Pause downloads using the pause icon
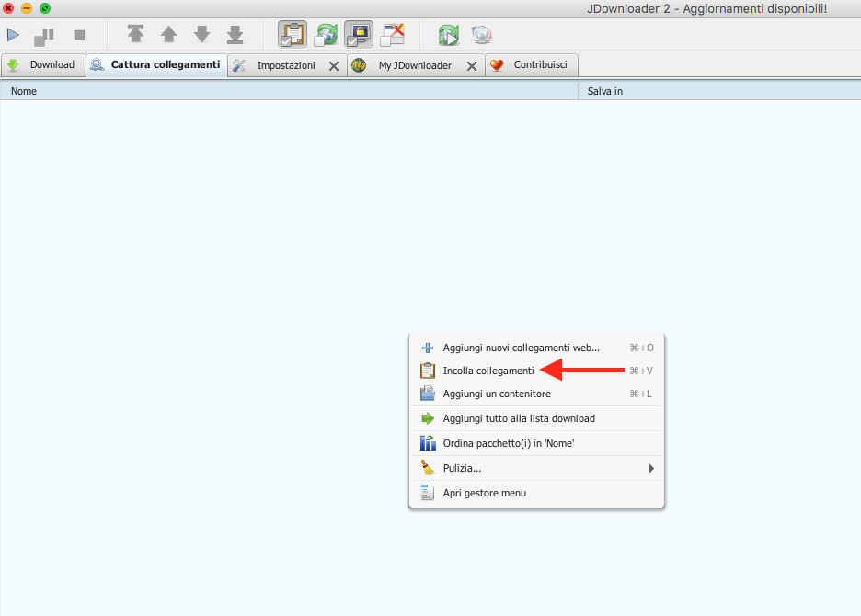Image resolution: width=861 pixels, height=616 pixels. [x=44, y=36]
